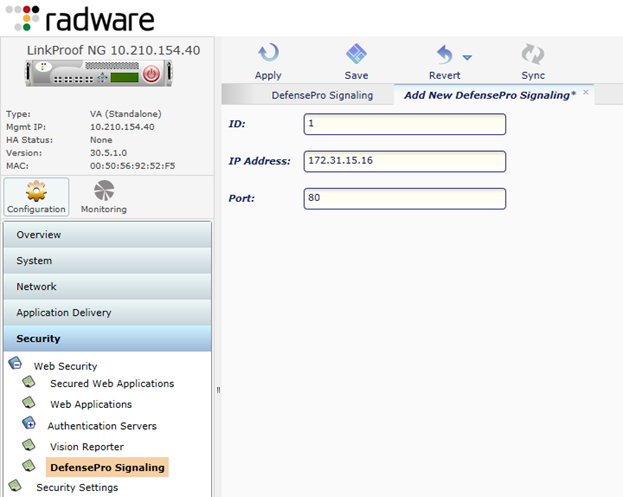Viewport: 623px width, 497px height.
Task: Click the Secured Web Applications leaf icon
Action: coord(29,381)
